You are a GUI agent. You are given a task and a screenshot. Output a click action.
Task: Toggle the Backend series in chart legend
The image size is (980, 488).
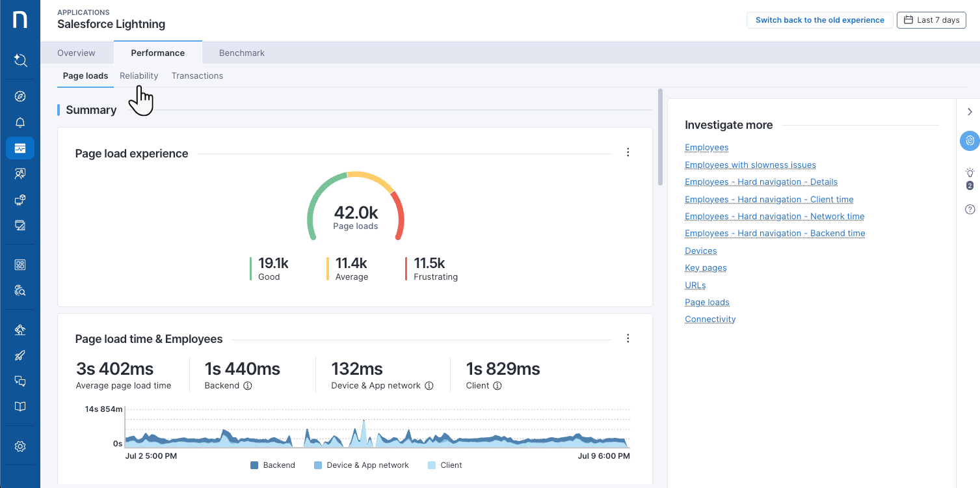click(272, 465)
